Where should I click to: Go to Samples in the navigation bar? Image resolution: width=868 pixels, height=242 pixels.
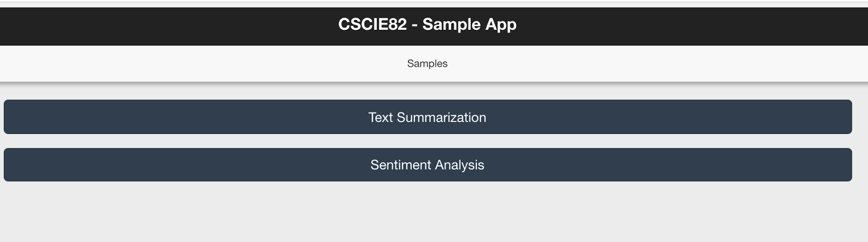(x=427, y=63)
